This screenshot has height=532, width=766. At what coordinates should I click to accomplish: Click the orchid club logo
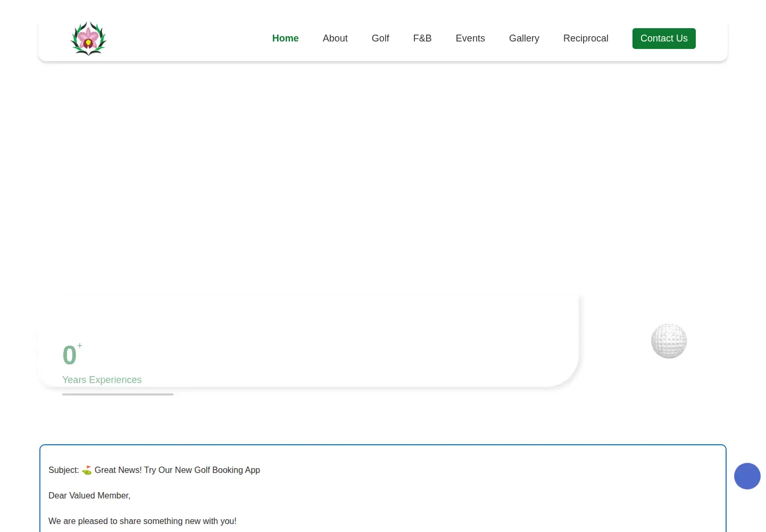click(x=89, y=38)
